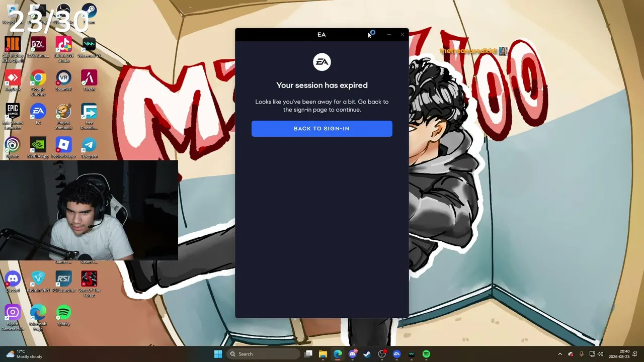Select Call of Duty Black Ops III desktop icon

13,49
